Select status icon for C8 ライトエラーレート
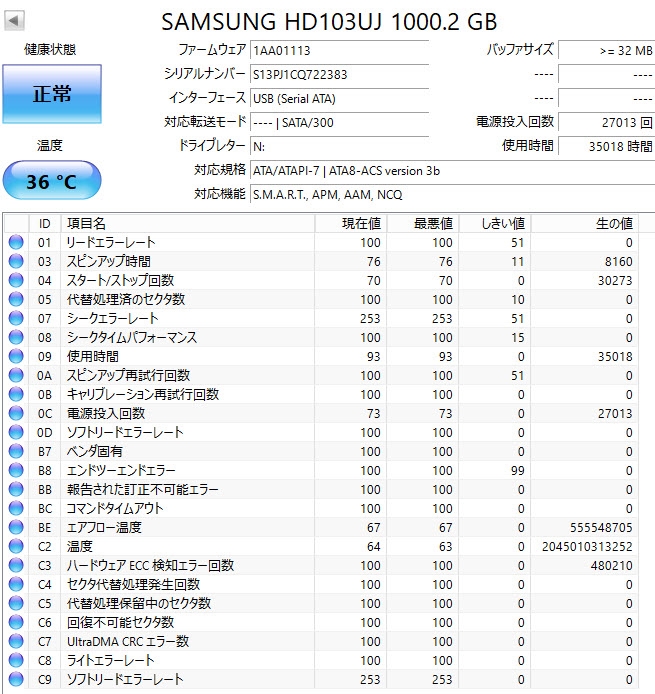Image resolution: width=655 pixels, height=694 pixels. tap(16, 661)
